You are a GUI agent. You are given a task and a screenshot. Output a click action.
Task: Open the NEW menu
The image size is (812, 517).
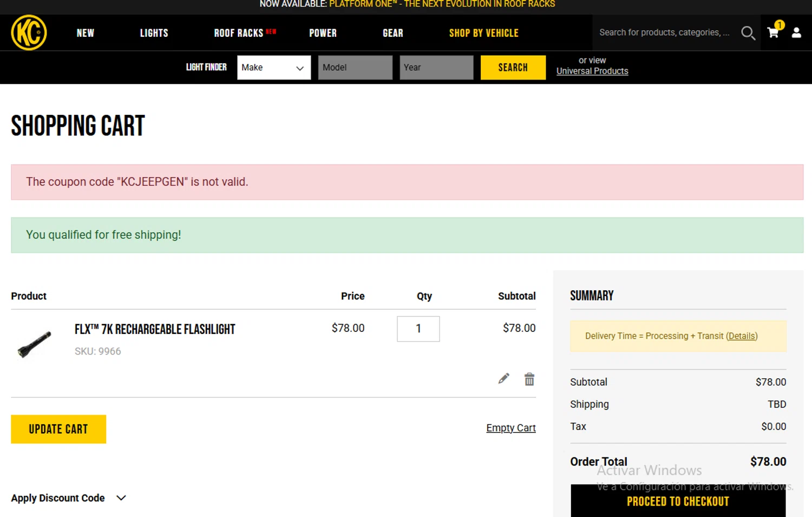pos(86,33)
